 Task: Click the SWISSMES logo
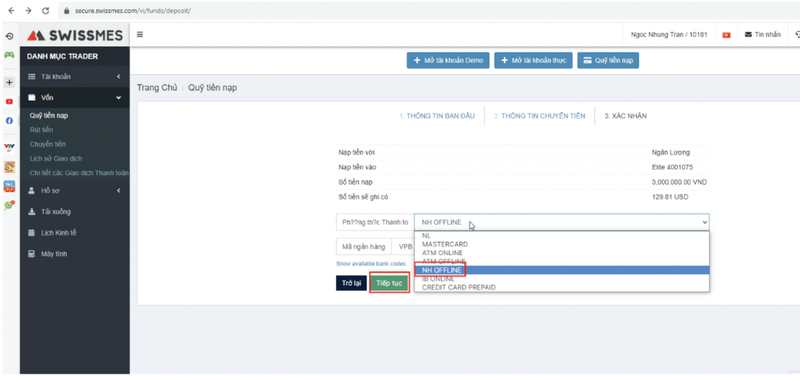pos(75,35)
